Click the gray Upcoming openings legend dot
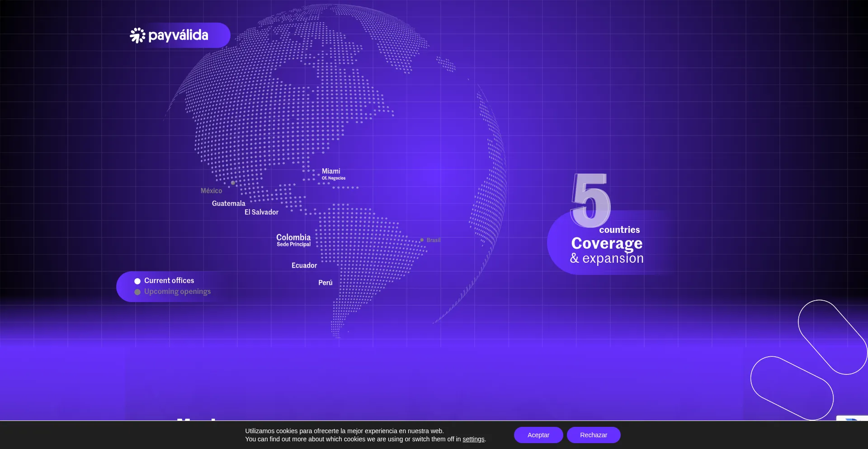 pos(137,292)
